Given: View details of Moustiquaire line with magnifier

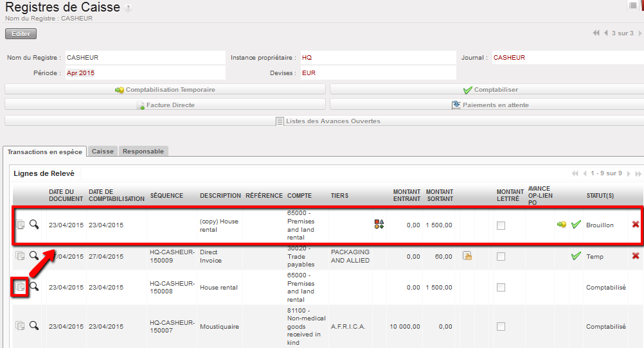Looking at the screenshot, I should 34,326.
